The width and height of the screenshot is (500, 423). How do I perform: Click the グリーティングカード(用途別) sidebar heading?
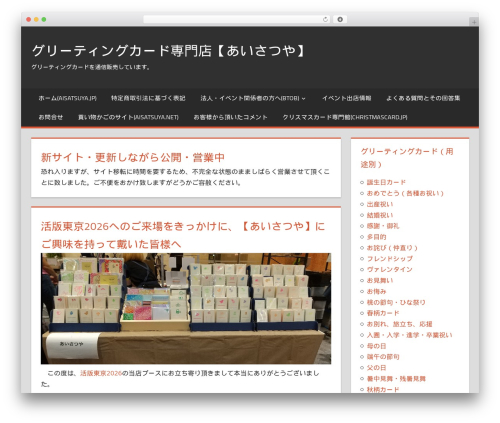(x=407, y=158)
